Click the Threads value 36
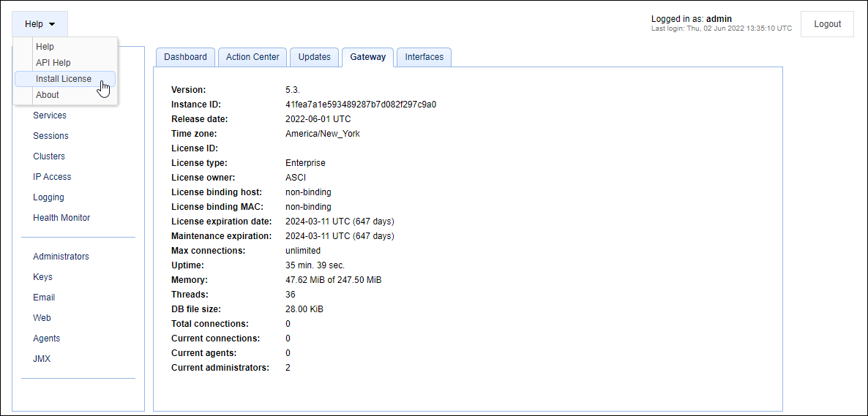This screenshot has width=868, height=416. tap(291, 295)
